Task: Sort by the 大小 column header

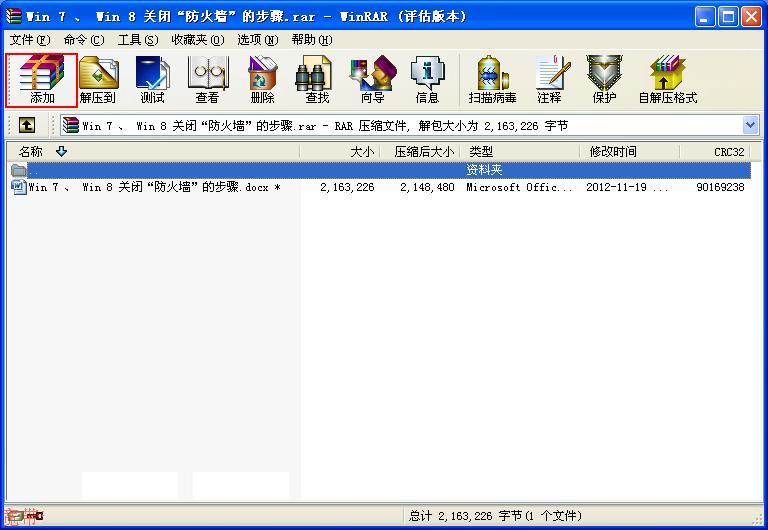Action: click(340, 152)
